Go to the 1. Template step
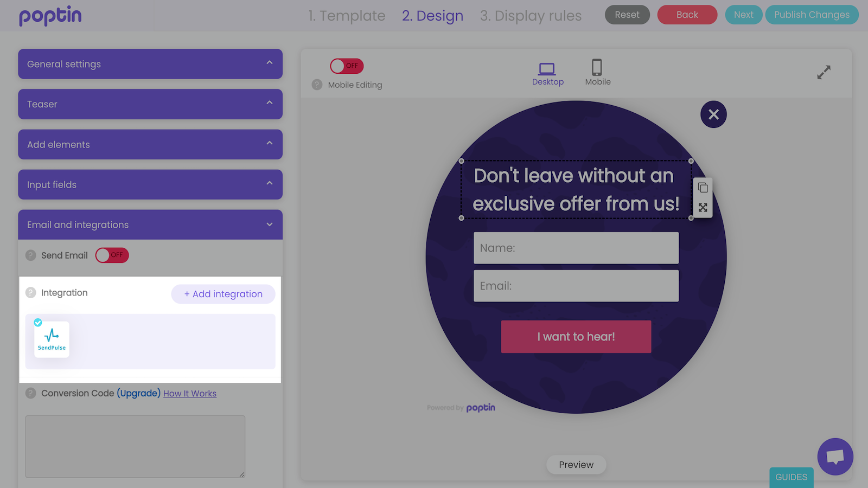 [x=347, y=16]
